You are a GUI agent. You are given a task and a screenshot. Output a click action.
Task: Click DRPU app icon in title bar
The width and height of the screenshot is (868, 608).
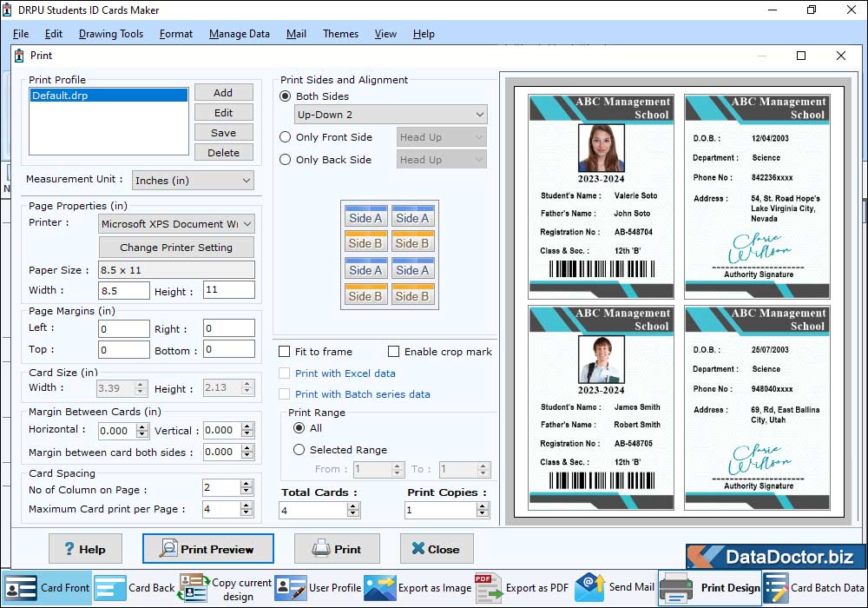click(x=7, y=10)
